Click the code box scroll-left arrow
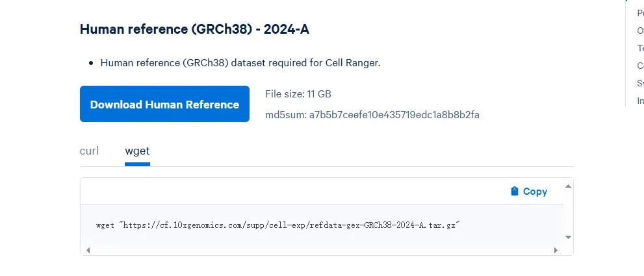This screenshot has height=276, width=644. [x=86, y=250]
